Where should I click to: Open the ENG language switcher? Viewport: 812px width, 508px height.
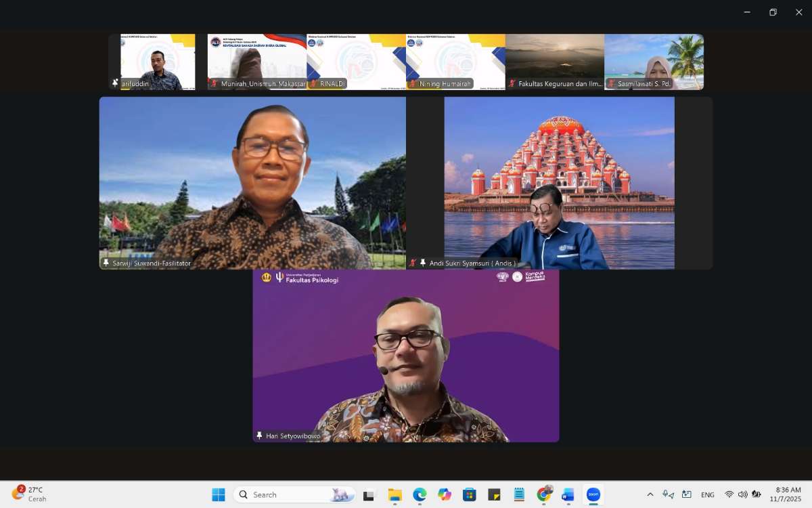click(x=707, y=494)
